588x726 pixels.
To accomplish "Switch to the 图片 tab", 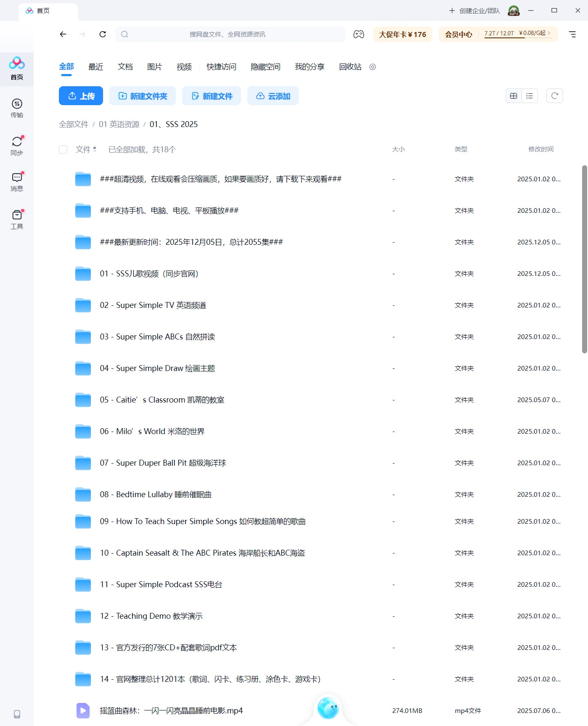I will [x=155, y=67].
